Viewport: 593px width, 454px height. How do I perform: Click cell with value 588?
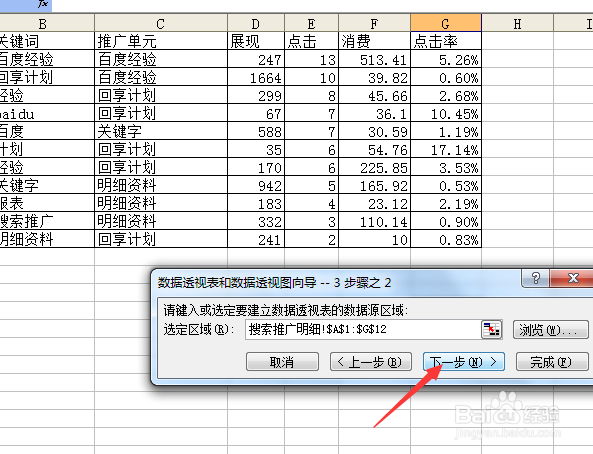(256, 131)
